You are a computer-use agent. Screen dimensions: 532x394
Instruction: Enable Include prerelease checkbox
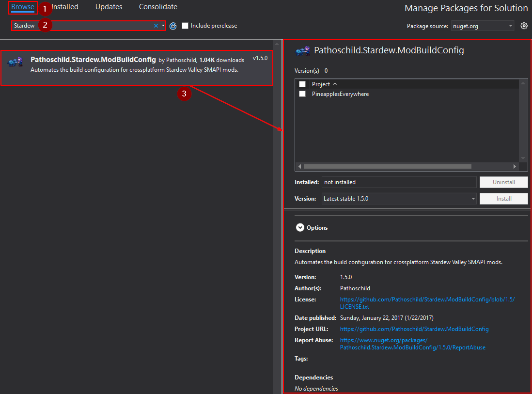(185, 26)
